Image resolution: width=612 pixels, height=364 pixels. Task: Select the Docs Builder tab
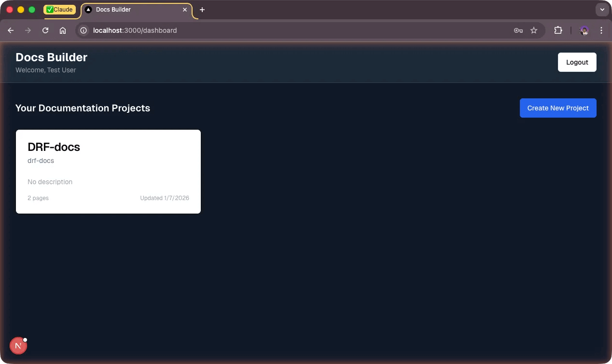(x=130, y=9)
